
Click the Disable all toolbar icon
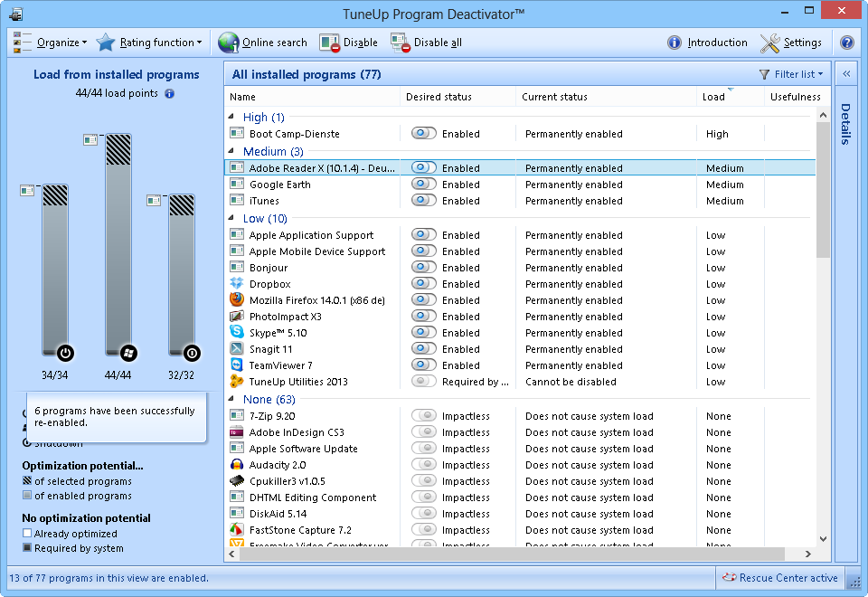point(401,43)
